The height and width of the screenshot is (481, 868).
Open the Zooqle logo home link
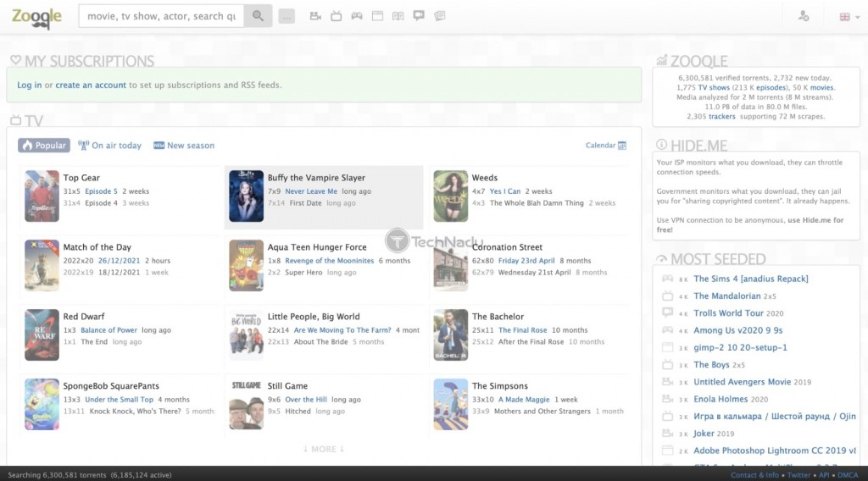[36, 17]
